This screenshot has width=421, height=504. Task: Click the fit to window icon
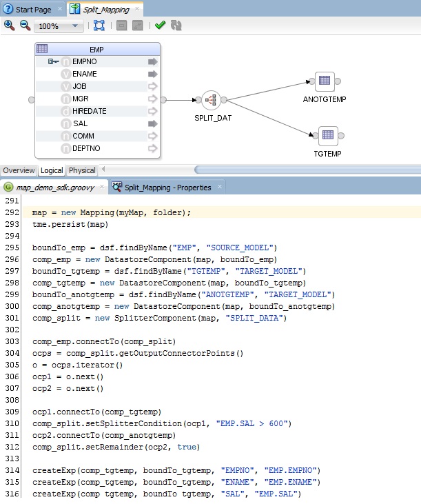tap(99, 26)
